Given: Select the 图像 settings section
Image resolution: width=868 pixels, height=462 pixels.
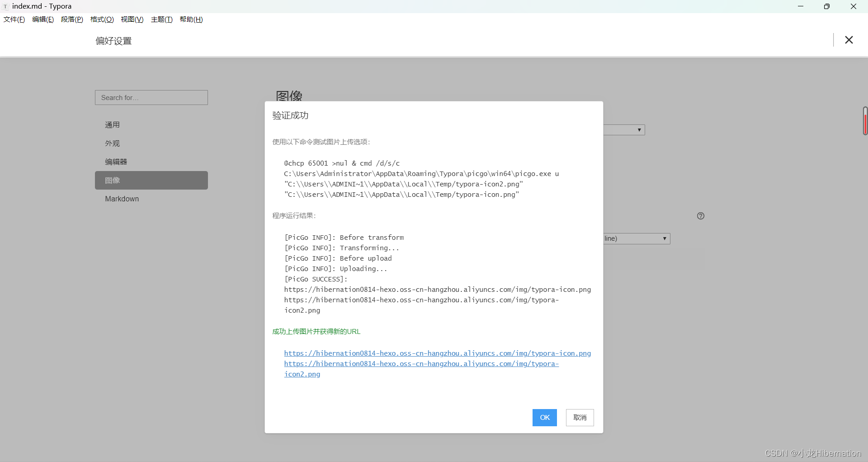Looking at the screenshot, I should pos(113,180).
